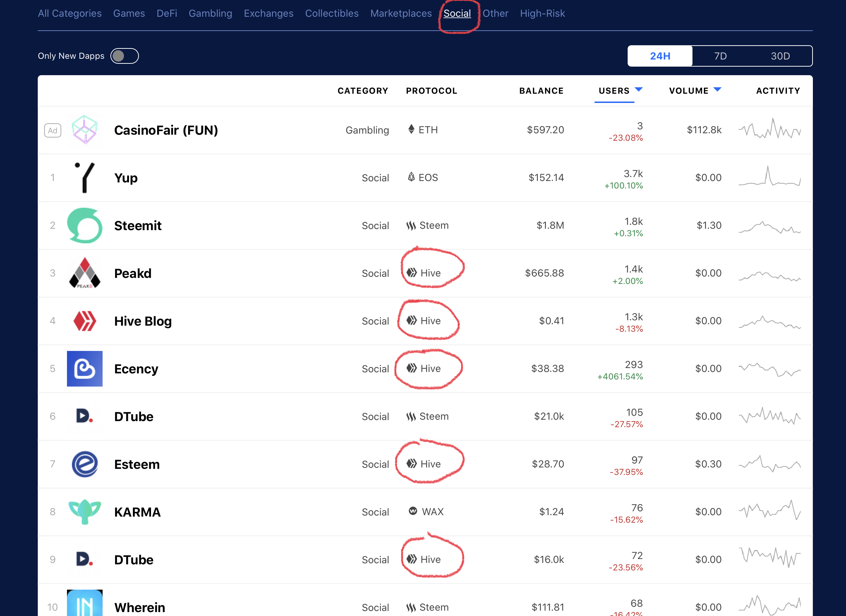
Task: Click the Peakd diamond logo
Action: 85,273
